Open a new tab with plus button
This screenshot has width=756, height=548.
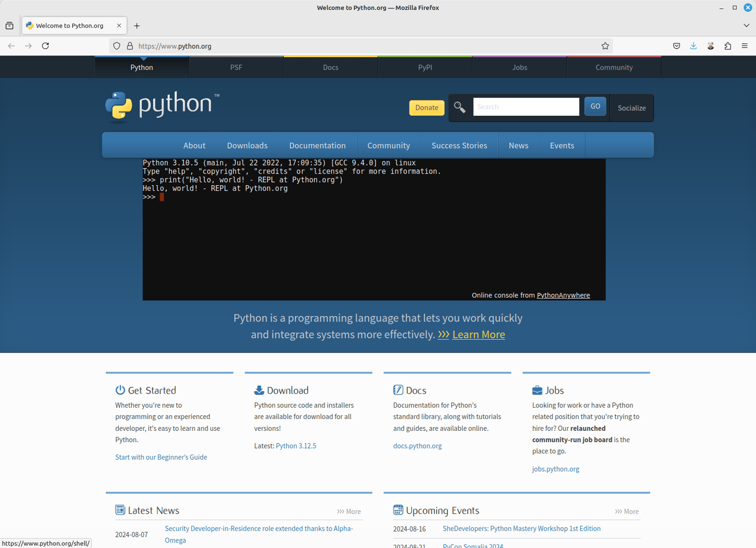(x=137, y=26)
